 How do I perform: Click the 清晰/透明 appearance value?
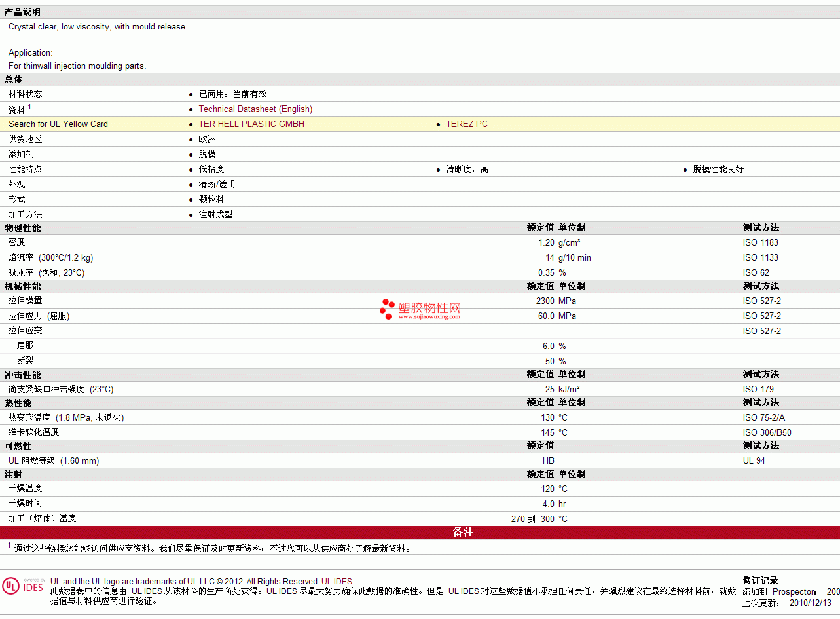[x=217, y=185]
